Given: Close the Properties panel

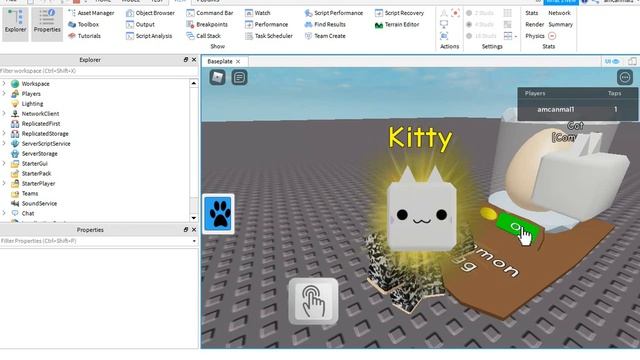Looking at the screenshot, I should pos(194,230).
